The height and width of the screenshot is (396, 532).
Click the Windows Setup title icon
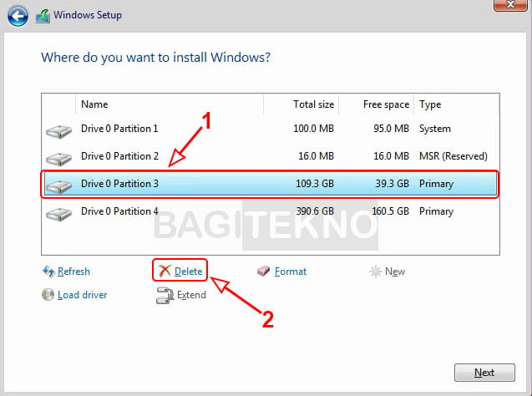[43, 16]
